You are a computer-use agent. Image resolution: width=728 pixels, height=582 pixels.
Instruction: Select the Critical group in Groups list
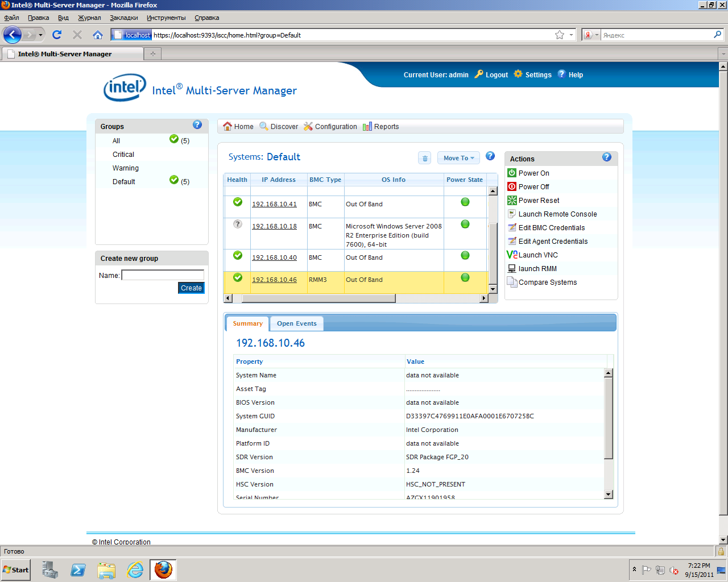click(123, 155)
